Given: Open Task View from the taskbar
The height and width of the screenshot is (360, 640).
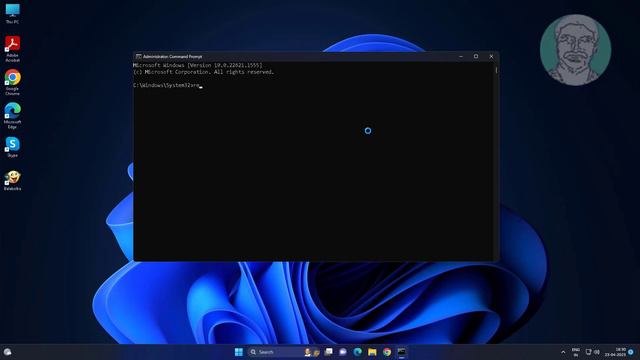Looking at the screenshot, I should 329,352.
